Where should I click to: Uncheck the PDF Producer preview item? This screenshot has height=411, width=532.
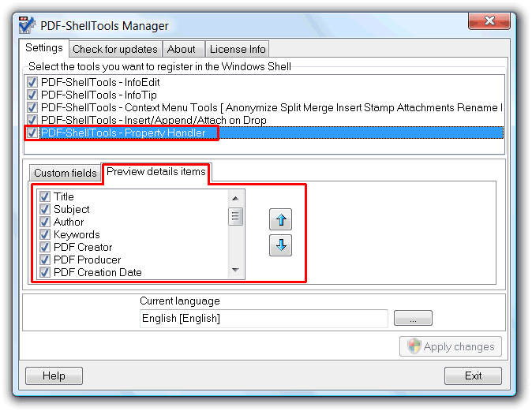[45, 260]
